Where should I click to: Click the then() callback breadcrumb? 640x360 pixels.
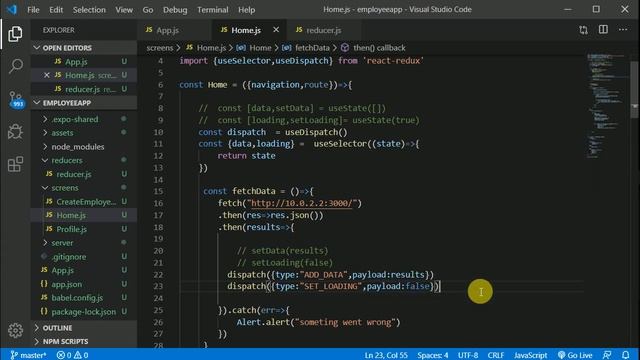point(379,48)
